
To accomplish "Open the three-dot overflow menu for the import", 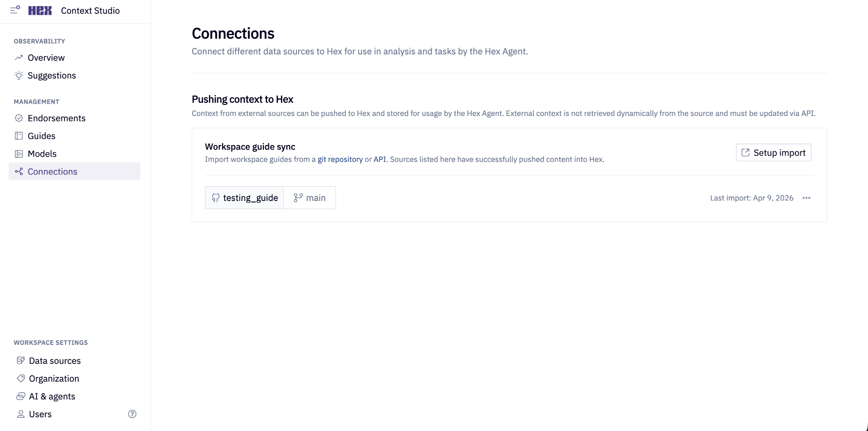I will (806, 198).
